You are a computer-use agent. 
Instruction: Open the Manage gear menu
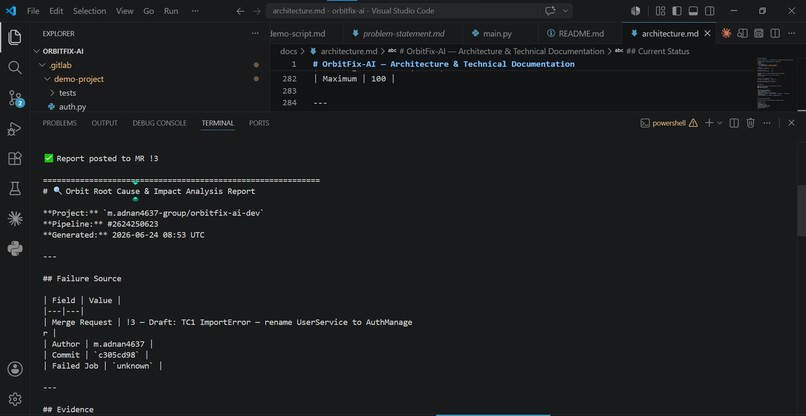point(15,399)
